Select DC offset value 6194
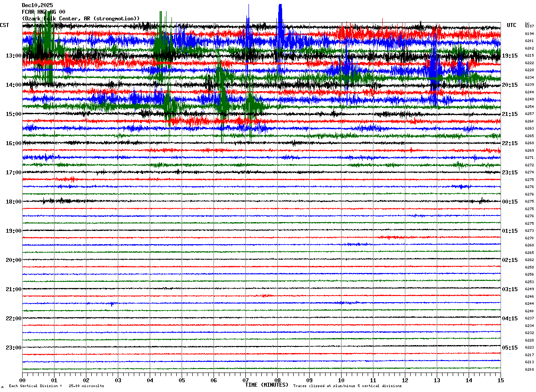536x392 pixels. tap(529, 34)
